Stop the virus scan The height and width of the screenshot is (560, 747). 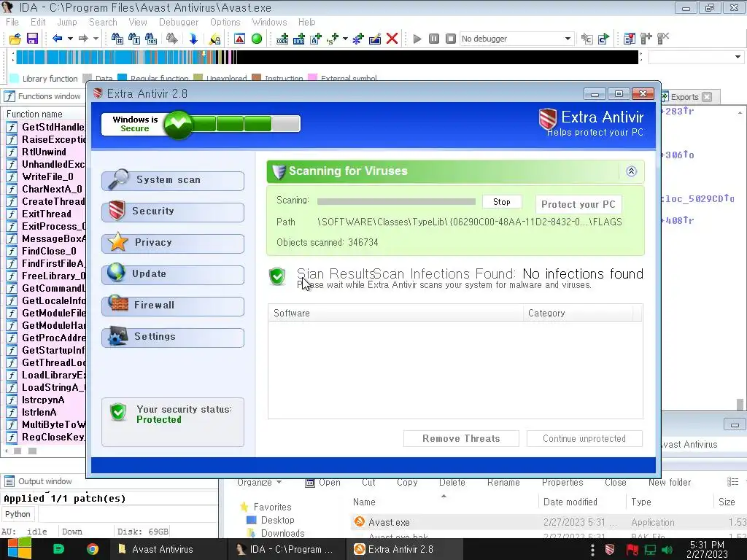point(502,202)
